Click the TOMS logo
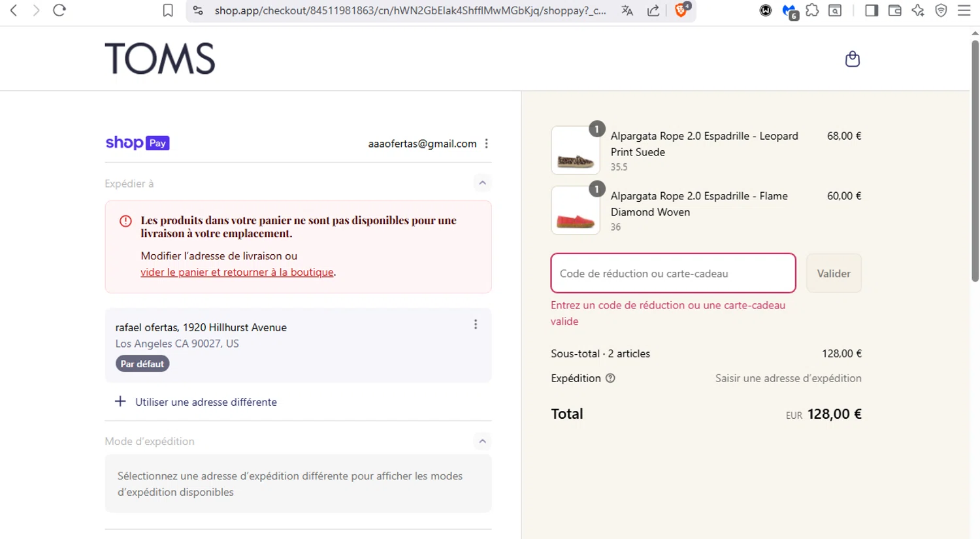The width and height of the screenshot is (980, 539). click(160, 59)
